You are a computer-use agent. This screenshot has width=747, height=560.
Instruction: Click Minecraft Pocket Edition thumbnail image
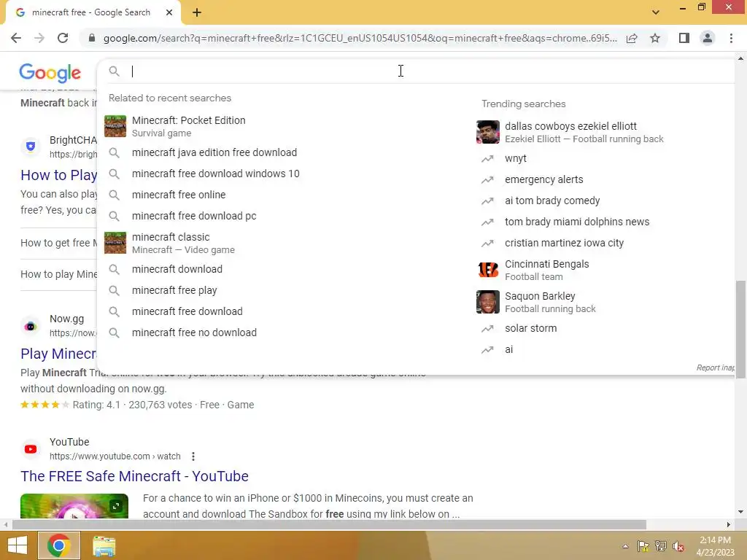tap(115, 126)
